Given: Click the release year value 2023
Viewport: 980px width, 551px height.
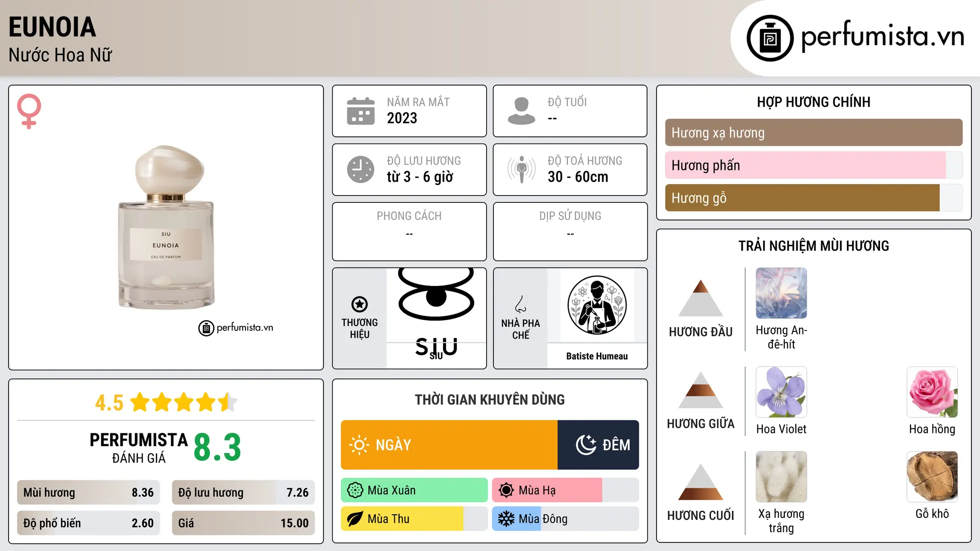Looking at the screenshot, I should (x=402, y=118).
